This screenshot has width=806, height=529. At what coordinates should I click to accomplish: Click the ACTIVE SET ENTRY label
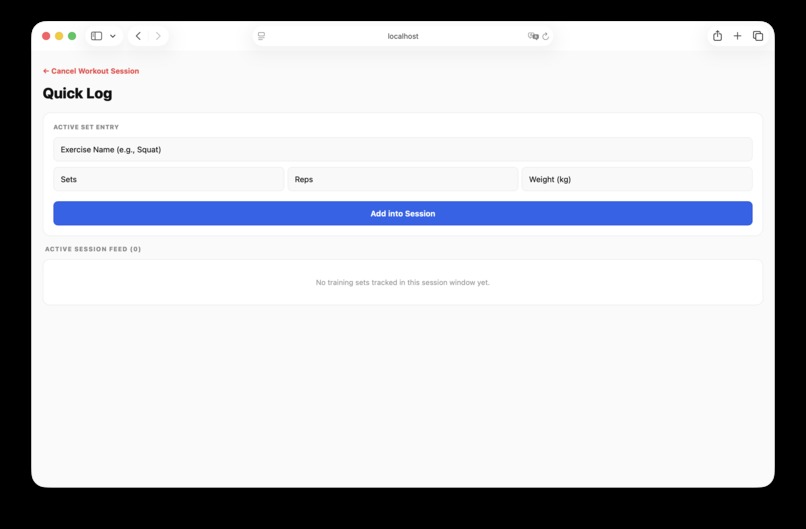[86, 127]
